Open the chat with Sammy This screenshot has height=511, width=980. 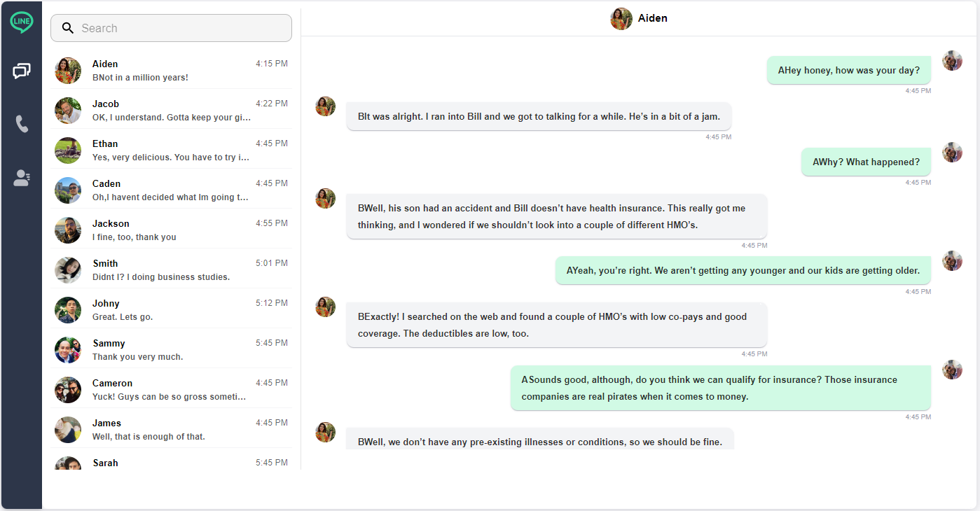tap(171, 349)
